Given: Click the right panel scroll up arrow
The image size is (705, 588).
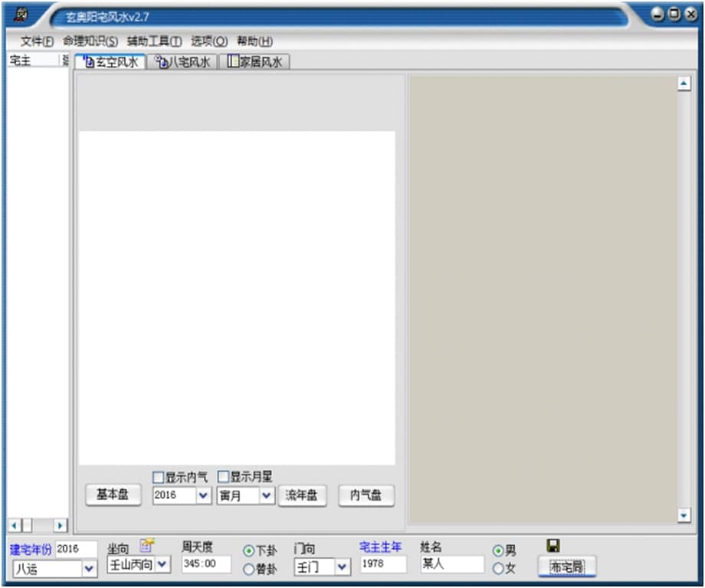Looking at the screenshot, I should (x=684, y=84).
